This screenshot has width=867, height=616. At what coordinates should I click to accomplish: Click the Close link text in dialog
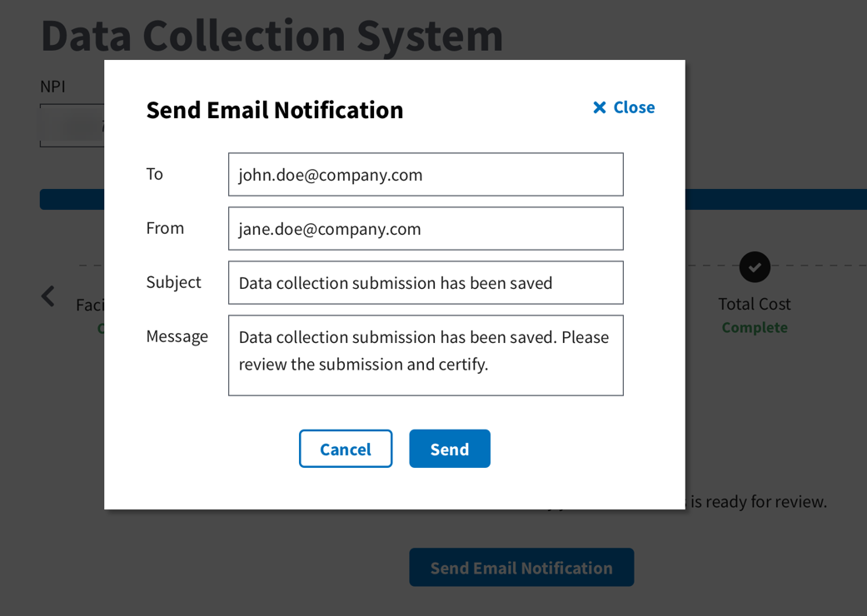[x=634, y=107]
